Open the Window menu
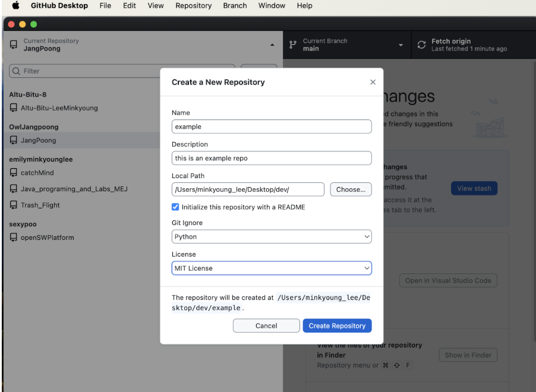 [x=272, y=5]
